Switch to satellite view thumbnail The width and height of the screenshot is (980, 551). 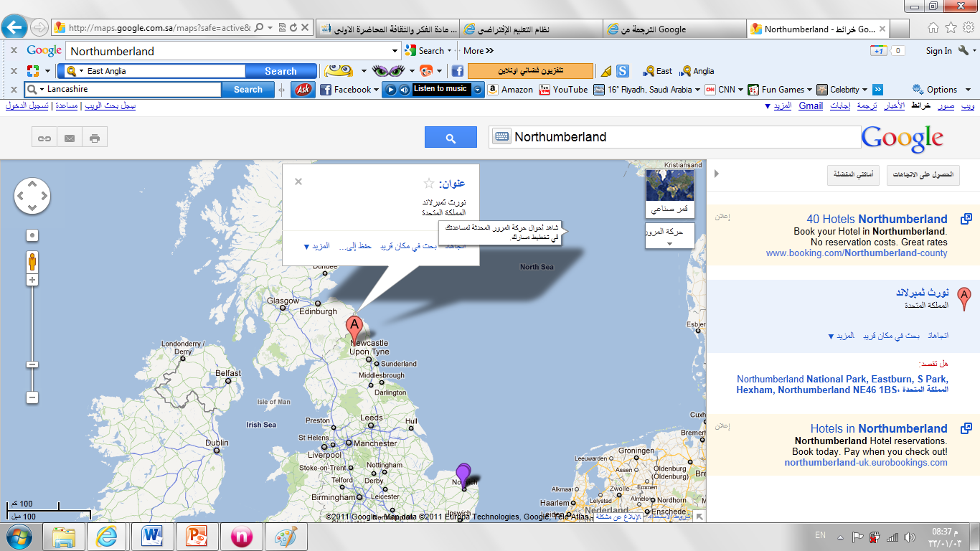[x=670, y=193]
